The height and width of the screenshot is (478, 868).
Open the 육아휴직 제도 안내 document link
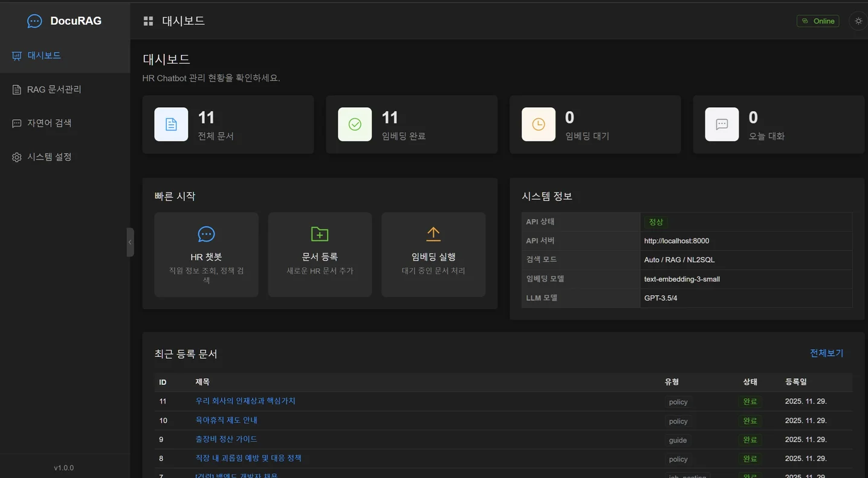tap(226, 420)
